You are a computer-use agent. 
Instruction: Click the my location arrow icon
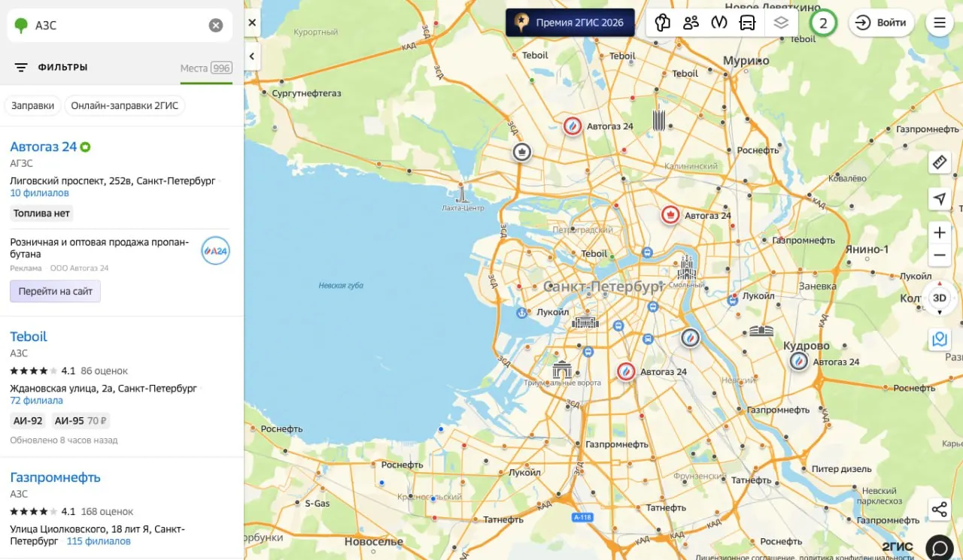tap(939, 199)
